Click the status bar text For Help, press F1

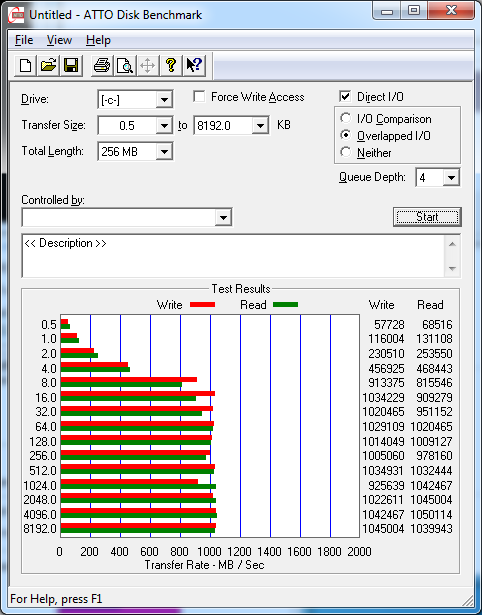coord(56,599)
